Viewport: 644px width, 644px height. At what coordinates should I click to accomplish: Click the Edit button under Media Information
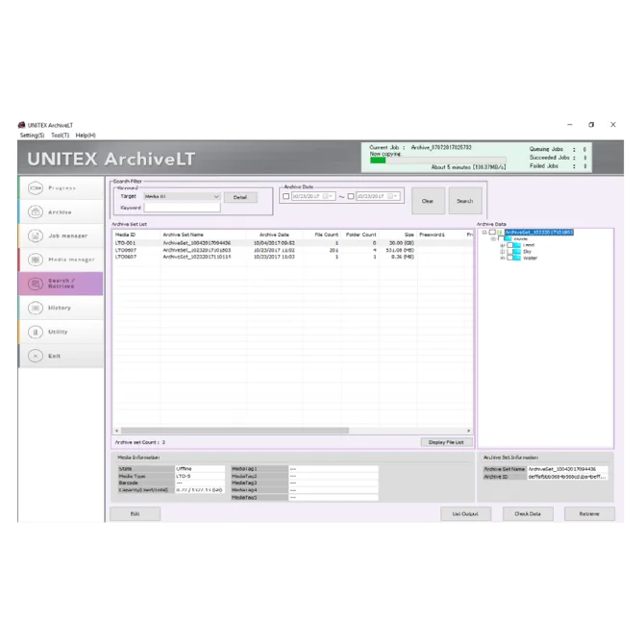(x=136, y=514)
